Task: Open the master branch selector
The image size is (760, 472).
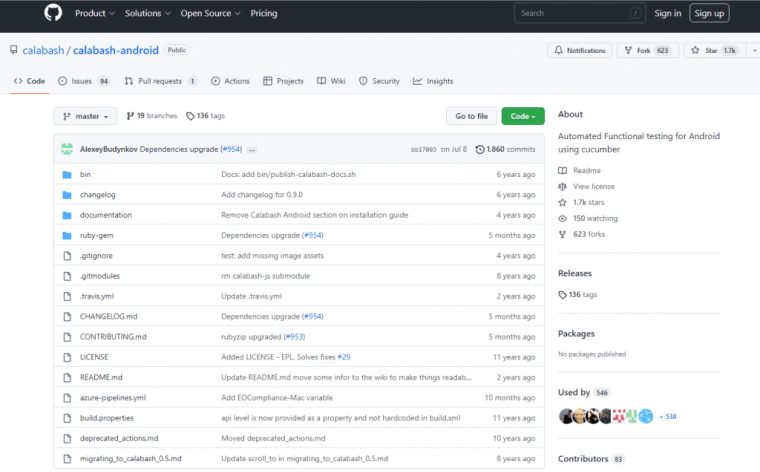Action: point(85,116)
